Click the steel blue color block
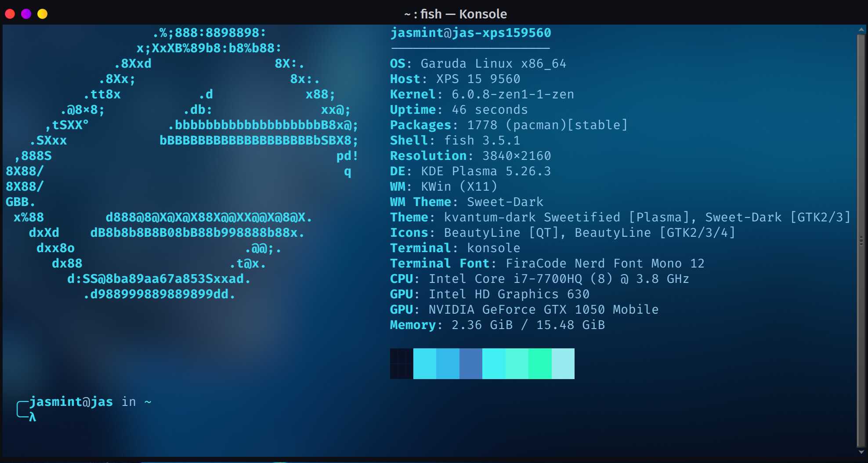This screenshot has height=463, width=868. (x=471, y=364)
